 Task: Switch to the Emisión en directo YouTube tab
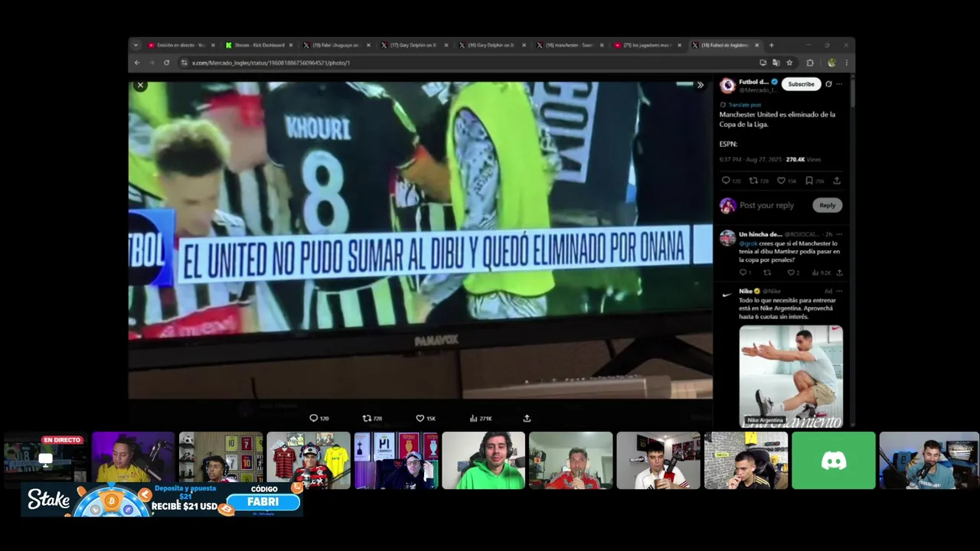point(180,45)
